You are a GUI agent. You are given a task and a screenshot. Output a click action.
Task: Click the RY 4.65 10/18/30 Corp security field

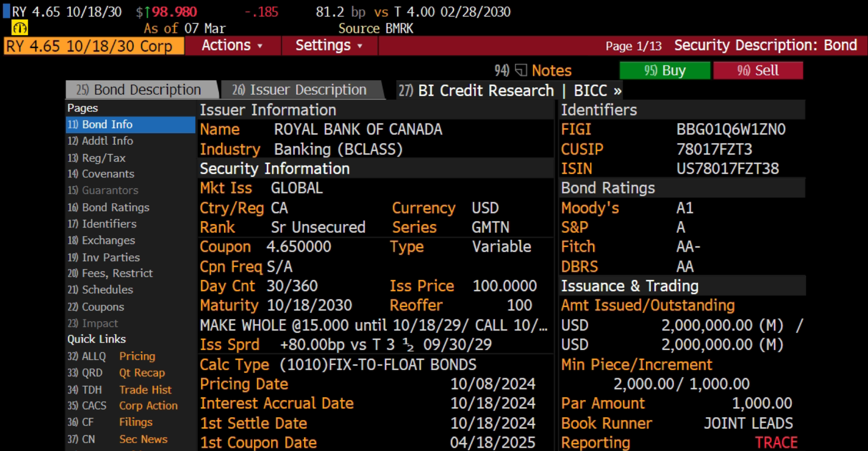click(94, 46)
